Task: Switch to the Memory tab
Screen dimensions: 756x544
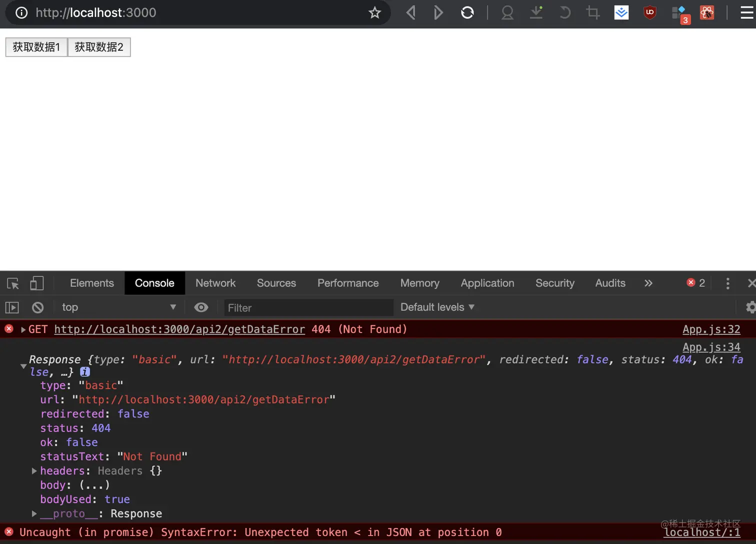Action: click(x=419, y=283)
